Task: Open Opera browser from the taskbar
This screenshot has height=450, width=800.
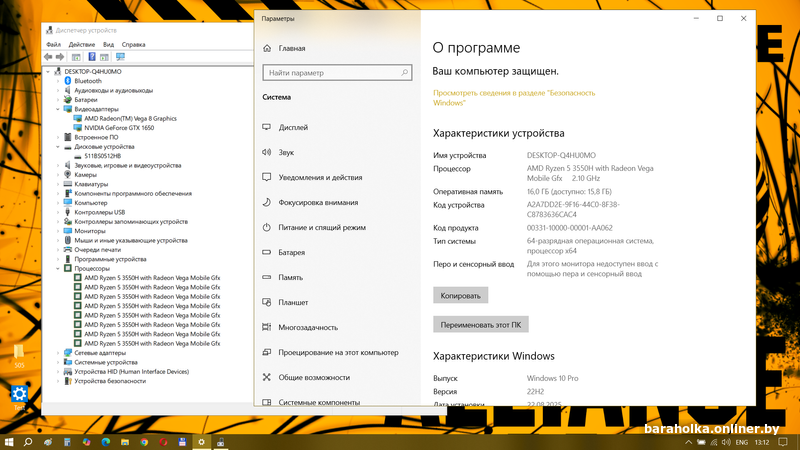Action: (x=163, y=442)
